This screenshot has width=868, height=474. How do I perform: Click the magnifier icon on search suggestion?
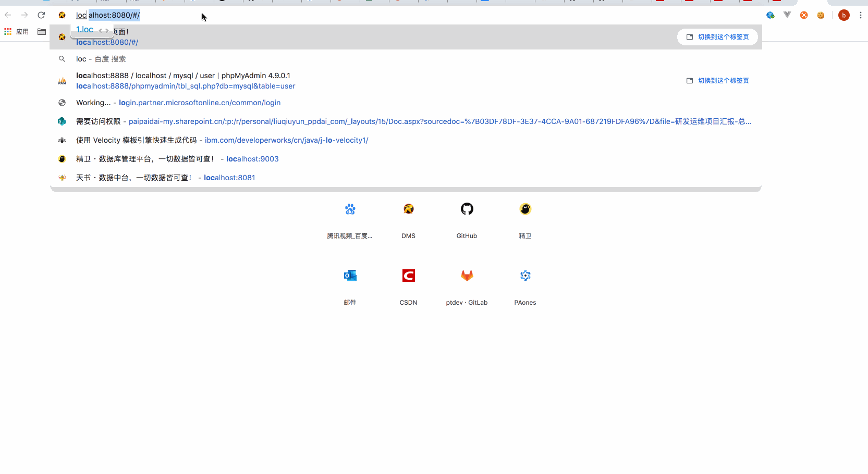(62, 59)
